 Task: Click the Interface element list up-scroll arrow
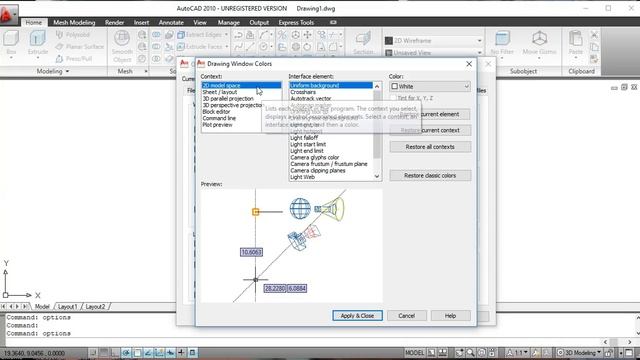pyautogui.click(x=377, y=86)
